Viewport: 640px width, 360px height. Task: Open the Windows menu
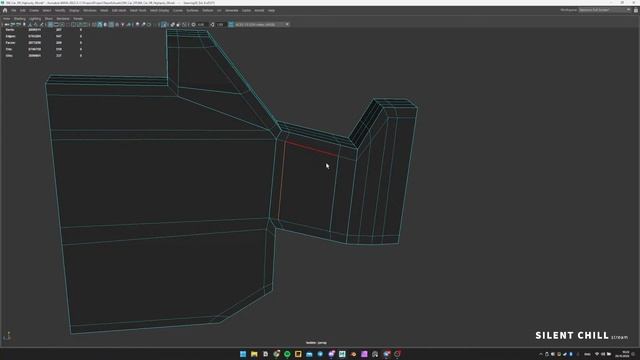click(x=90, y=10)
